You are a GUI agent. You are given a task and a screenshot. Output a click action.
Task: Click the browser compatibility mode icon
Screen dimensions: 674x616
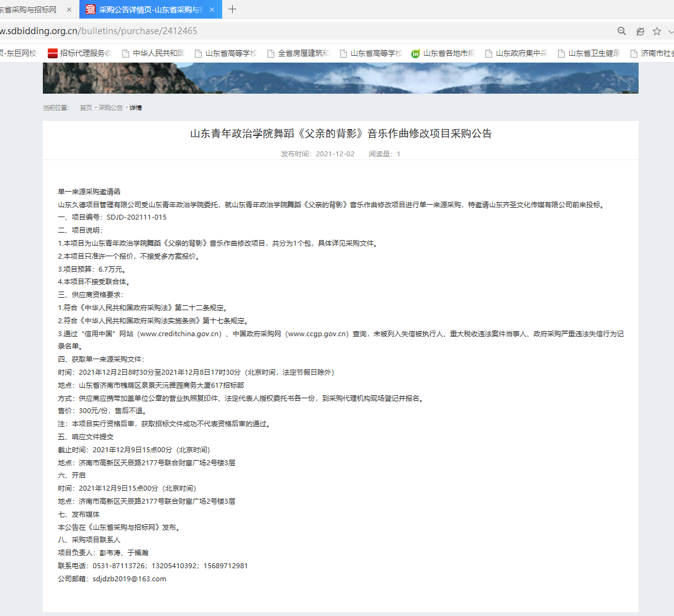(640, 31)
